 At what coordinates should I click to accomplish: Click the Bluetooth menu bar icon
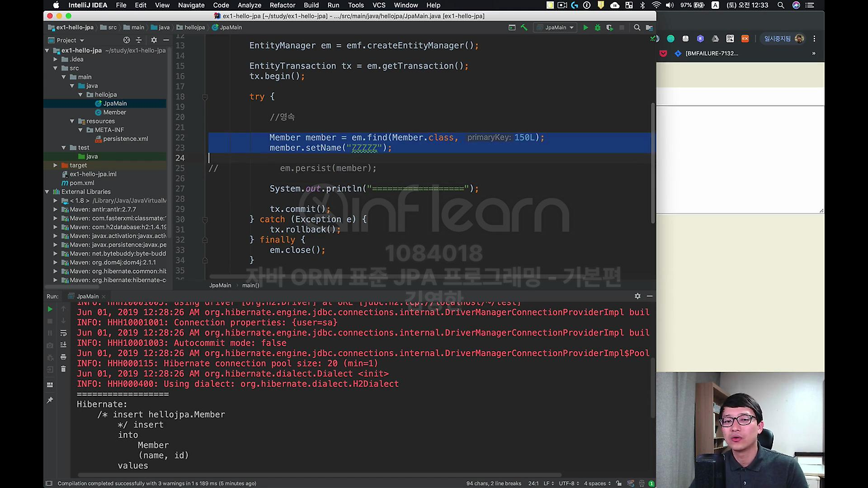[642, 5]
